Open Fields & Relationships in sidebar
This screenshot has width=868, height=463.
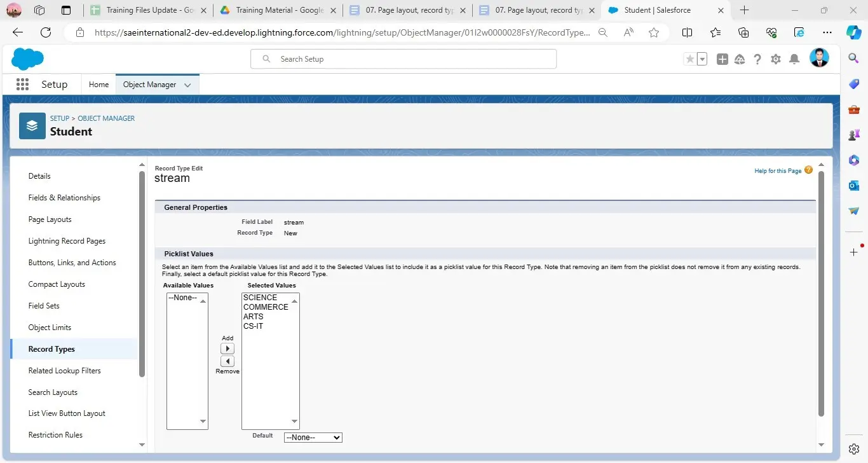pyautogui.click(x=64, y=198)
